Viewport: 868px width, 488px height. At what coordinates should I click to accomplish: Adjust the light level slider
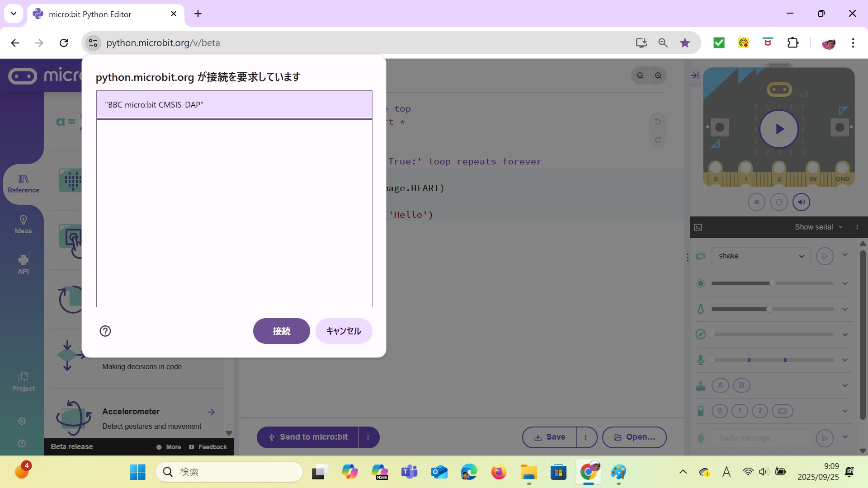point(773,283)
